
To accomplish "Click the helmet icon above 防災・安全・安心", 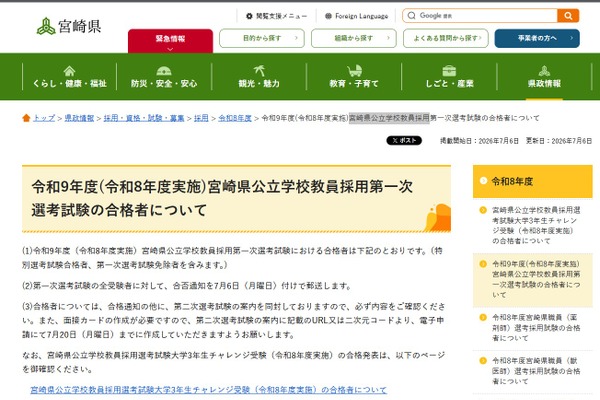I will (x=164, y=71).
